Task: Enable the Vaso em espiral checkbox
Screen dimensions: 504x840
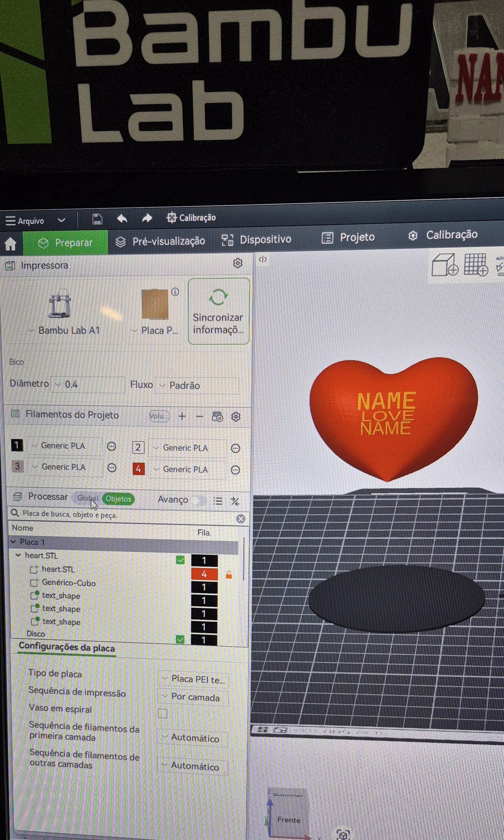Action: click(163, 713)
